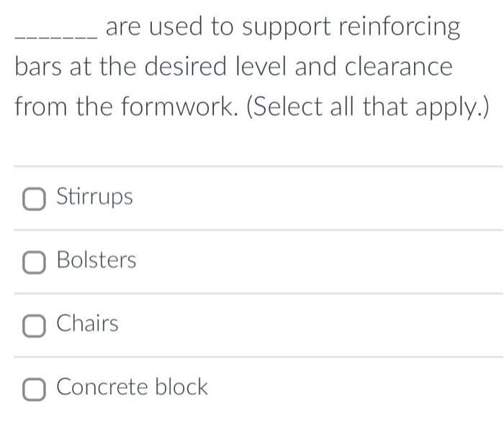Click the divider line above Stirrups
This screenshot has height=447, width=504.
tap(258, 166)
